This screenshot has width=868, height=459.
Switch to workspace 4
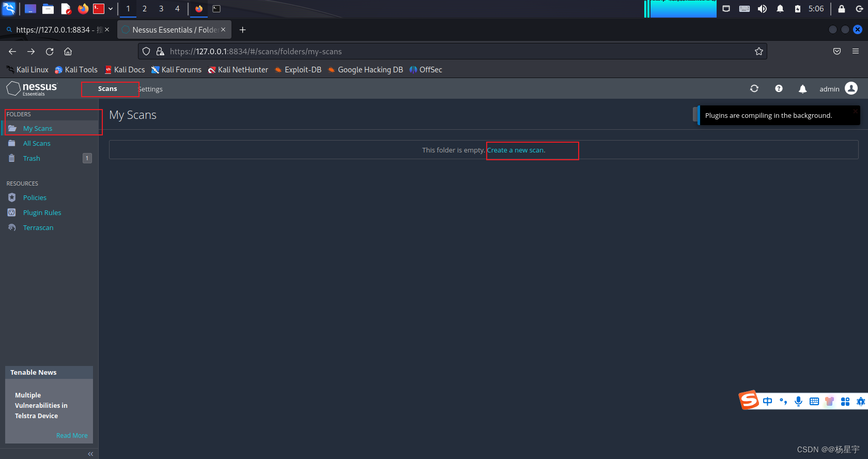coord(177,8)
